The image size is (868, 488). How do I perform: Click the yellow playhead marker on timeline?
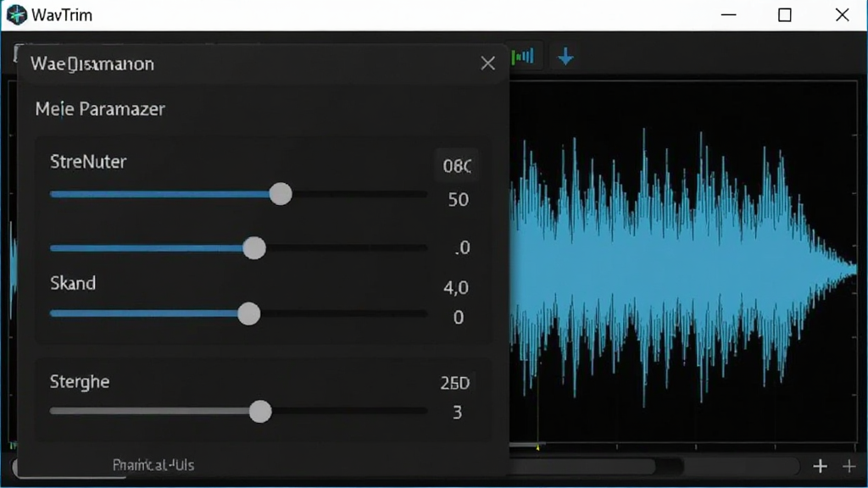(537, 446)
